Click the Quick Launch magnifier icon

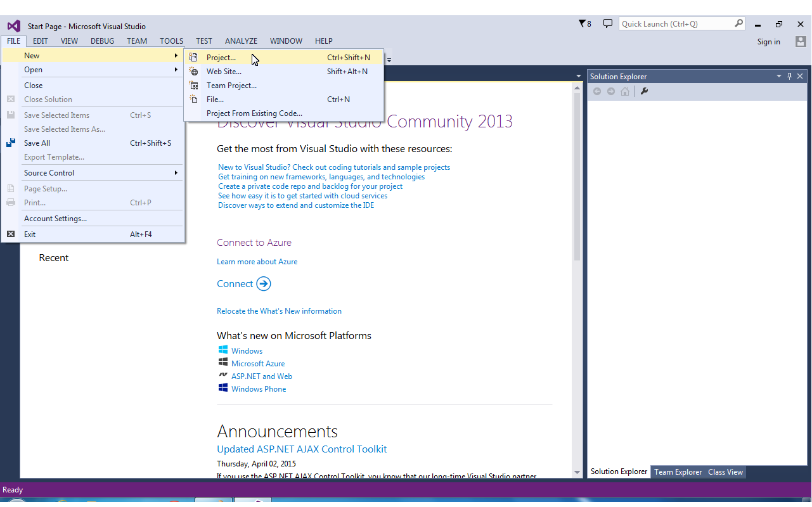(x=738, y=23)
